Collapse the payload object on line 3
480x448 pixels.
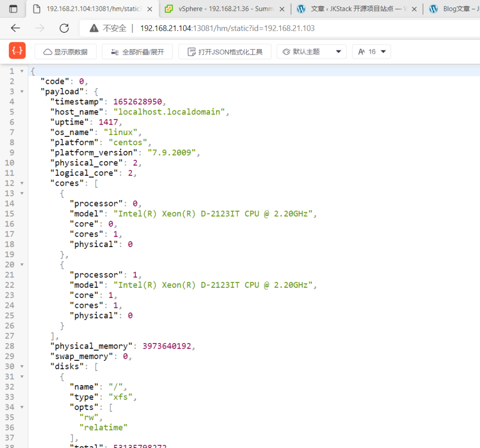(x=22, y=91)
